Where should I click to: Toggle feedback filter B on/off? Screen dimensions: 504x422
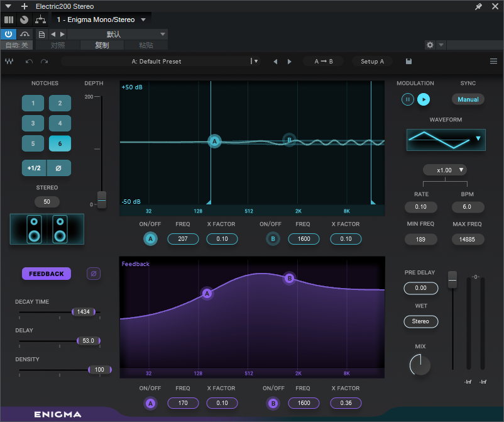point(273,403)
